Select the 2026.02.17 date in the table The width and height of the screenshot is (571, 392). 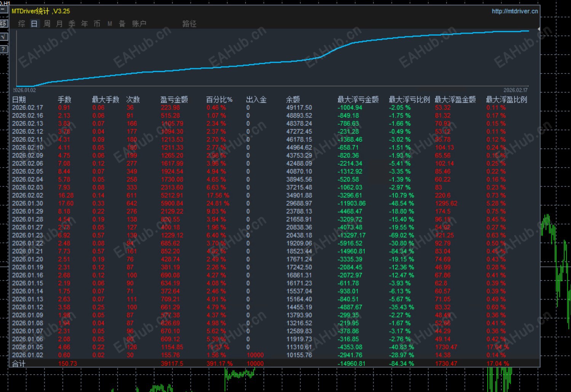(x=27, y=108)
